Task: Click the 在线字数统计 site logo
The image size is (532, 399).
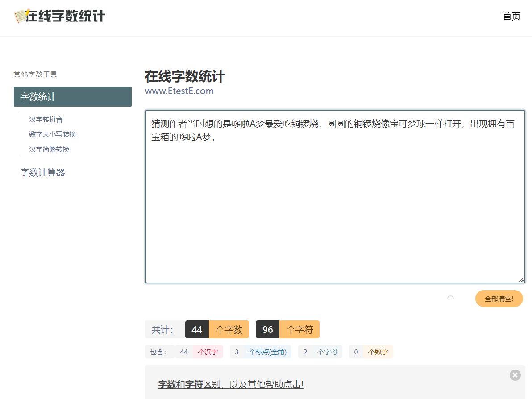Action: [60, 16]
